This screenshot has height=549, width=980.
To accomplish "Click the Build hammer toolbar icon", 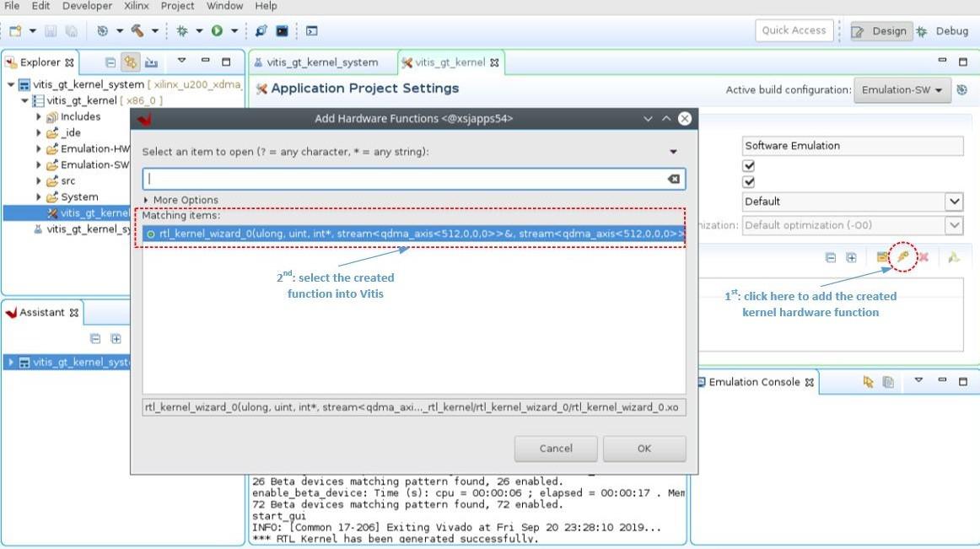I will tap(137, 30).
